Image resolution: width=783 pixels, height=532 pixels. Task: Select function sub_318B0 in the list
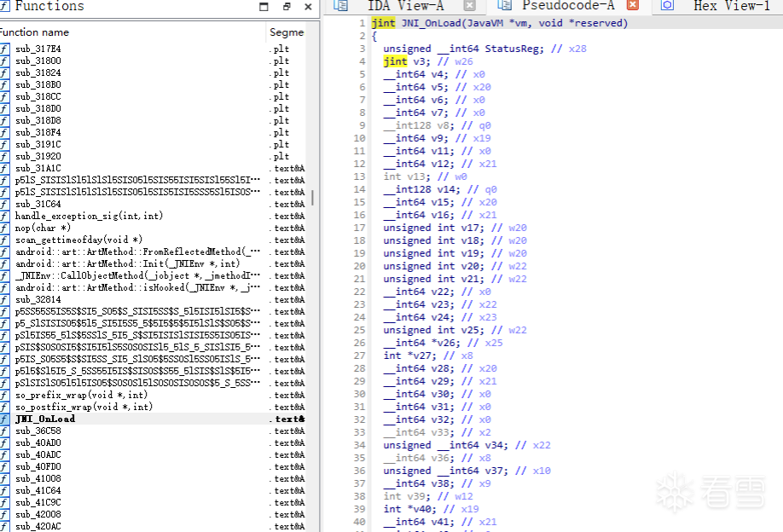pyautogui.click(x=38, y=85)
